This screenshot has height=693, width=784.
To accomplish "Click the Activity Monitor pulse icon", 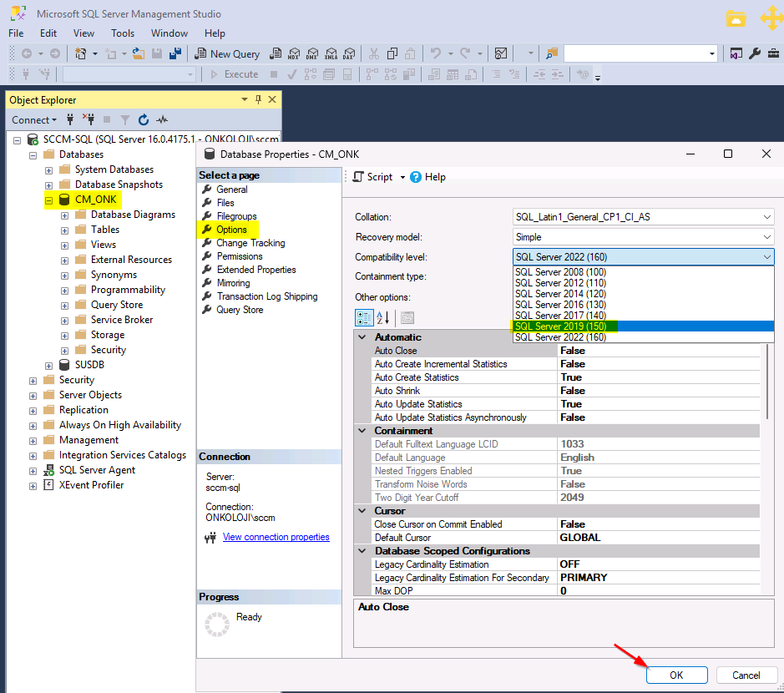I will pos(161,119).
